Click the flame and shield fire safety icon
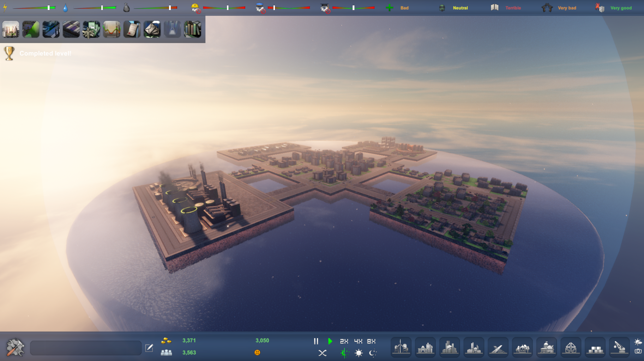This screenshot has height=361, width=644. [600, 7]
